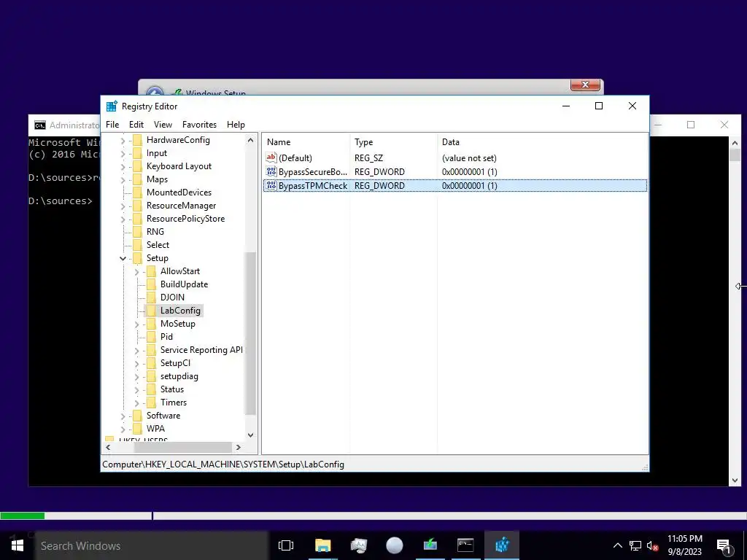The height and width of the screenshot is (560, 747).
Task: Open the Windows Start menu
Action: pyautogui.click(x=18, y=545)
